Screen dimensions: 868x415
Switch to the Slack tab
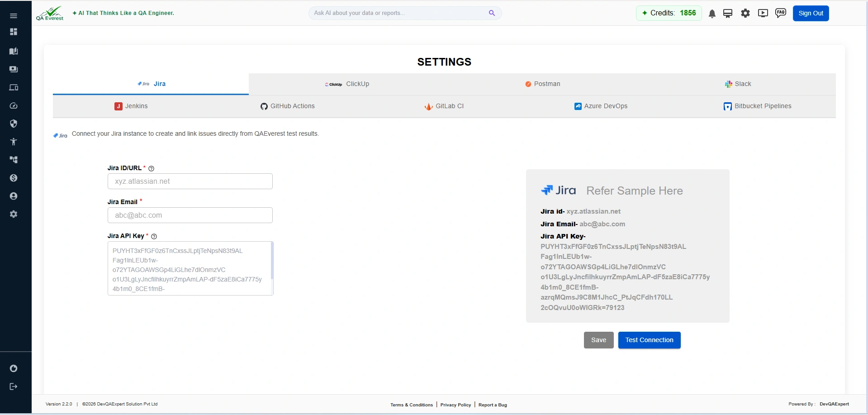738,84
